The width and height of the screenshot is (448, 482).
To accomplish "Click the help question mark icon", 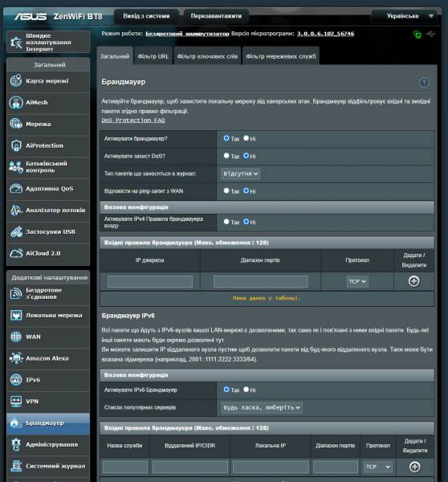I will 424,83.
